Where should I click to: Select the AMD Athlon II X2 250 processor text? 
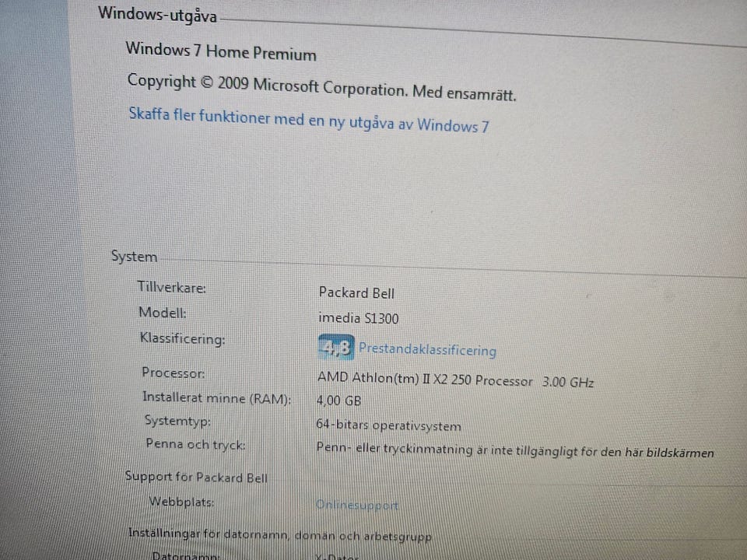pos(425,379)
